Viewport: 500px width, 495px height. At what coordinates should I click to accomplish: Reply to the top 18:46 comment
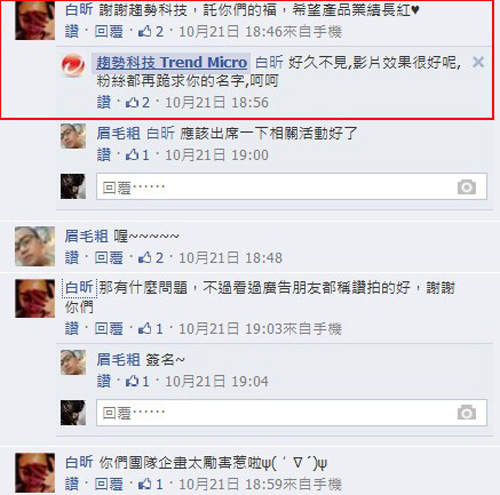tap(109, 32)
